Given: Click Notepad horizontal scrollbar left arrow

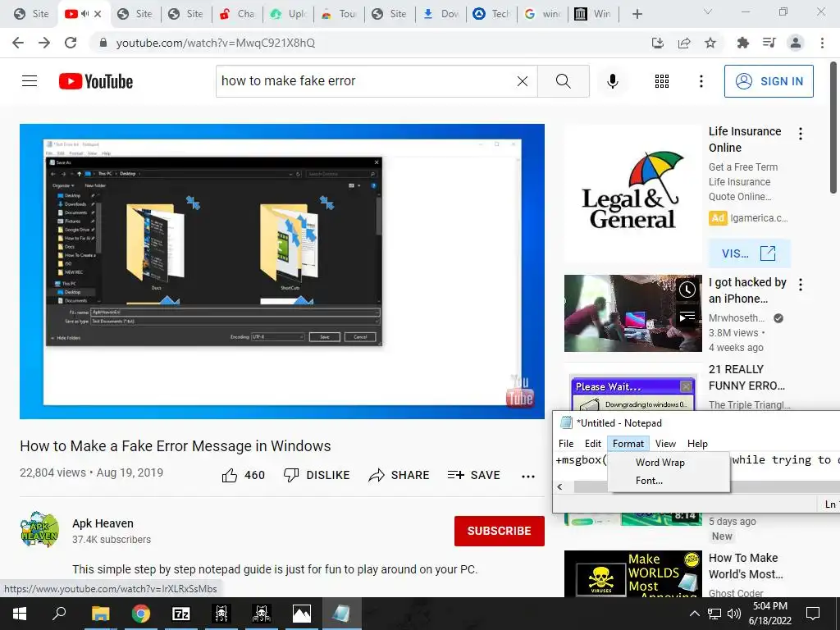Looking at the screenshot, I should [559, 486].
